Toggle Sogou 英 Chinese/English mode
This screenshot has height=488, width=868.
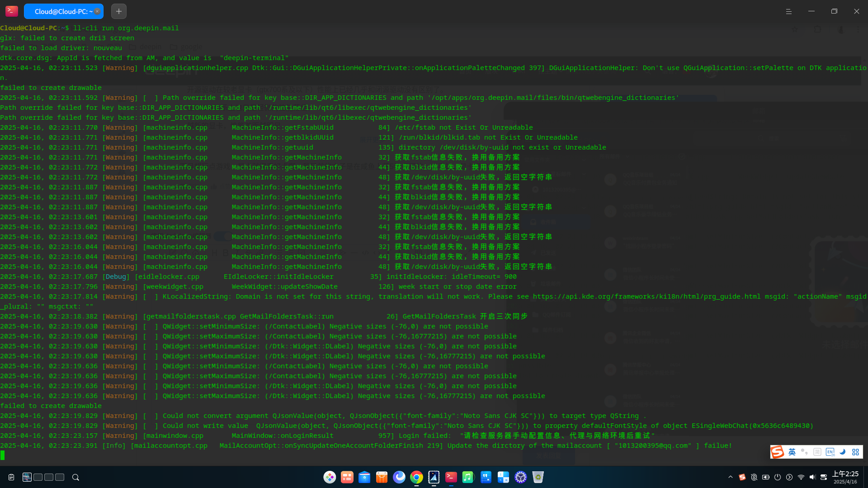[792, 452]
